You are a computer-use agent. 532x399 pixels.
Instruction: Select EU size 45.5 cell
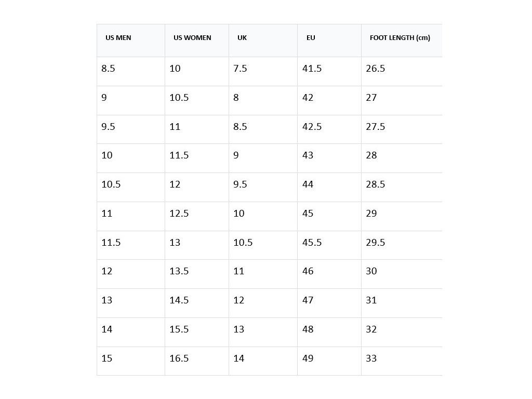click(x=312, y=243)
